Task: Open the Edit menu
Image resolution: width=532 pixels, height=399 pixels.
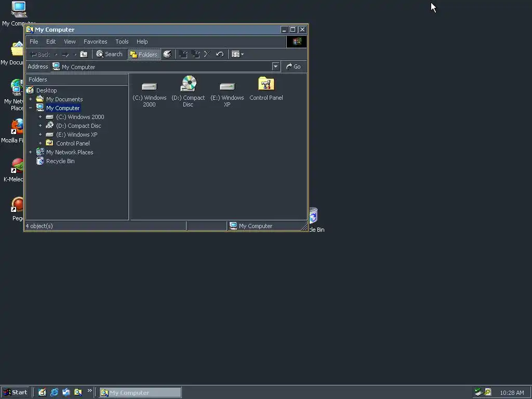Action: click(x=51, y=42)
